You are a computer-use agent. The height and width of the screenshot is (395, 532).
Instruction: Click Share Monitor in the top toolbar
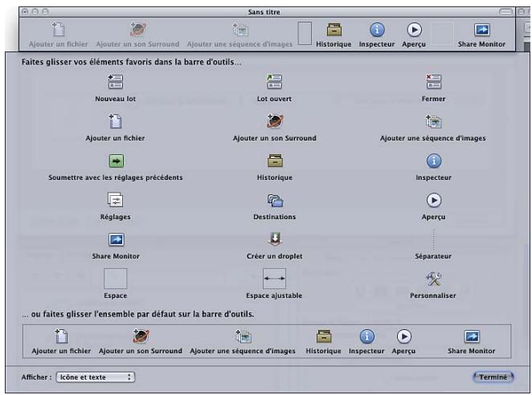pos(481,30)
